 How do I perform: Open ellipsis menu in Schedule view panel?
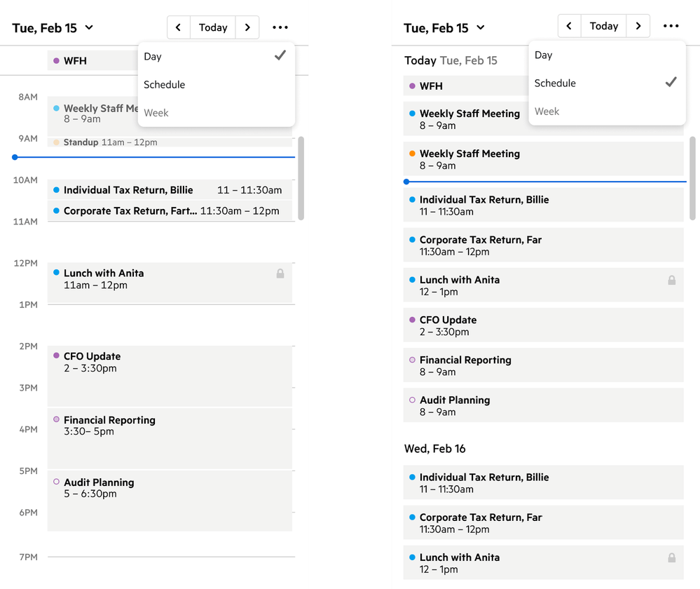click(671, 26)
